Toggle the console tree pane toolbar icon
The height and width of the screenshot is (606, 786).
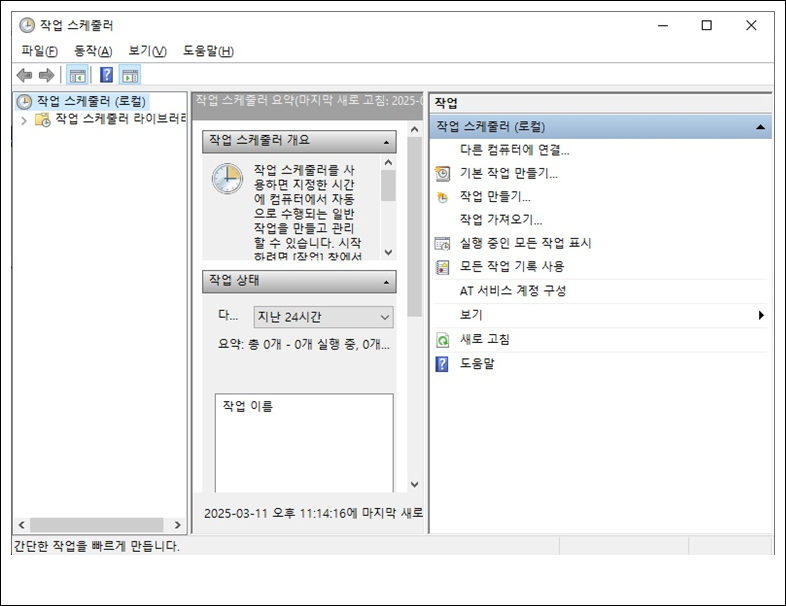(x=78, y=76)
